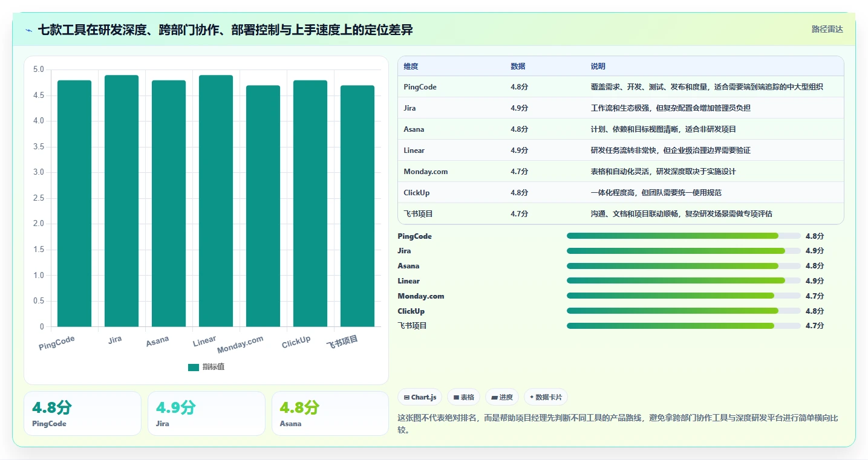The width and height of the screenshot is (868, 460).
Task: Click the PingCode bar in chart
Action: point(74,203)
